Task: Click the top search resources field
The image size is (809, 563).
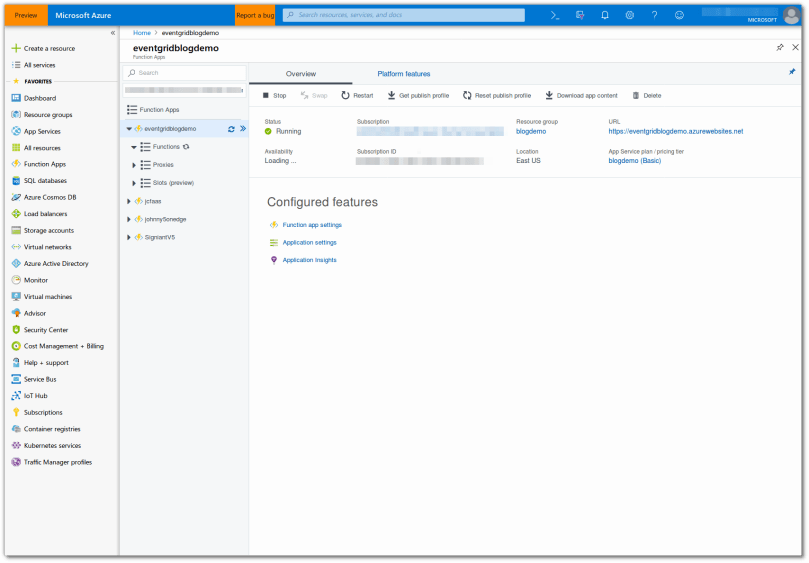Action: tap(403, 15)
